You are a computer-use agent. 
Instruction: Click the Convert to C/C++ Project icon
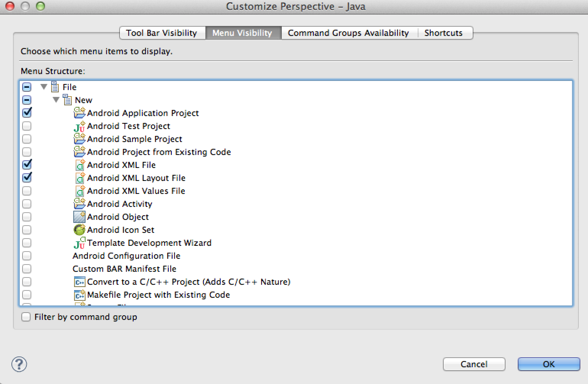(x=79, y=282)
